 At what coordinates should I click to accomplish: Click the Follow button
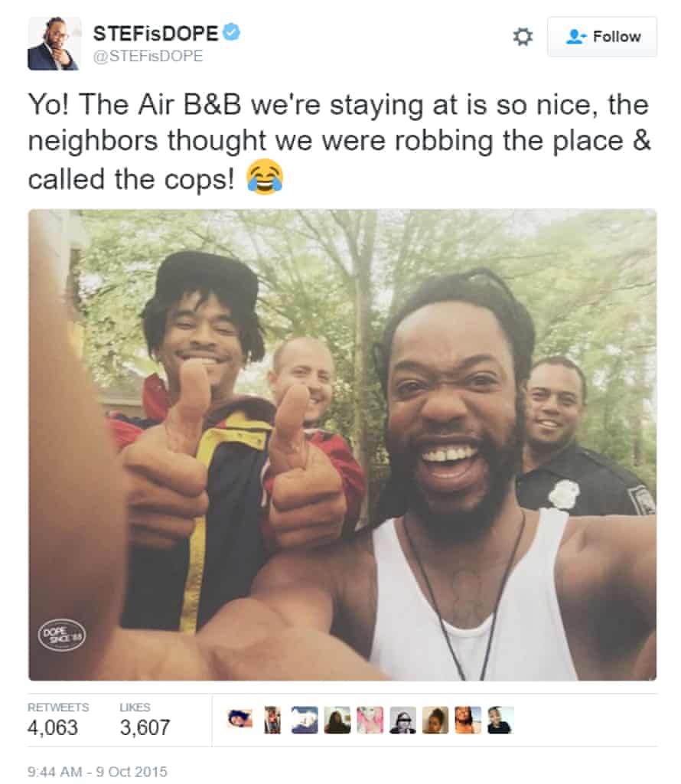pos(602,37)
